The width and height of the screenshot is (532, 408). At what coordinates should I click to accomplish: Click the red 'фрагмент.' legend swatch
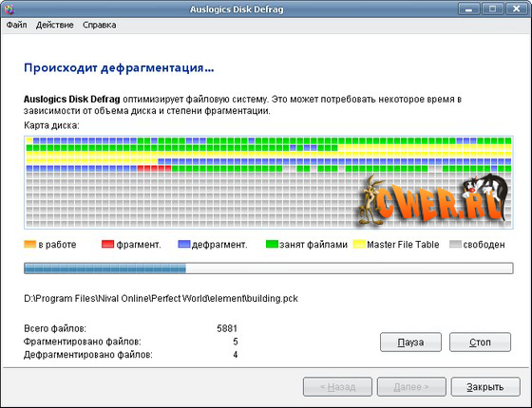tap(107, 245)
